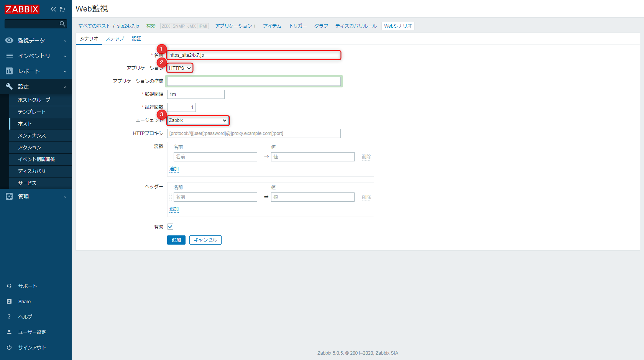644x360 pixels.
Task: Toggle the 有効 checkbox
Action: pos(170,227)
